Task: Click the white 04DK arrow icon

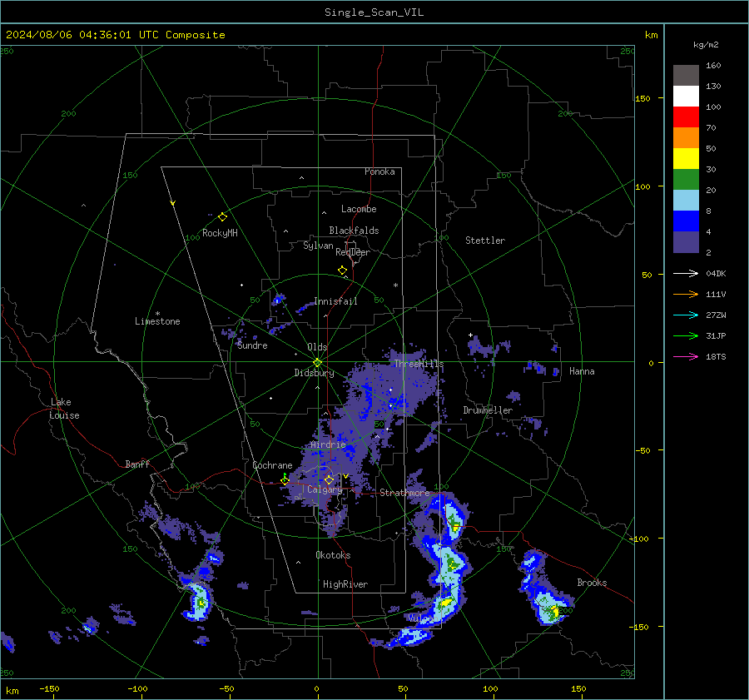Action: click(x=686, y=273)
